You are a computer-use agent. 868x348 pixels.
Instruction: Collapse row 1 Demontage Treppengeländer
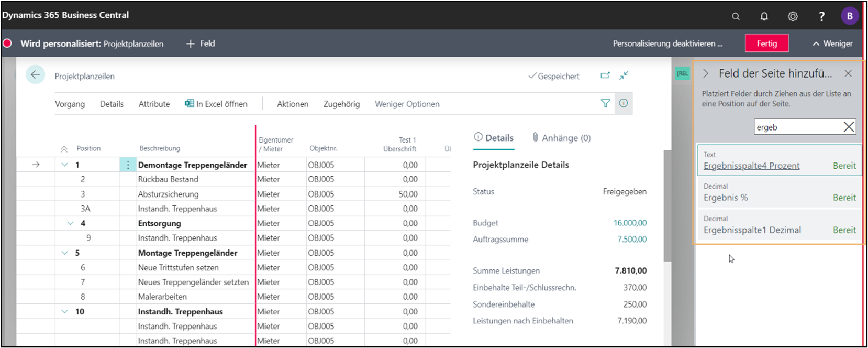64,165
